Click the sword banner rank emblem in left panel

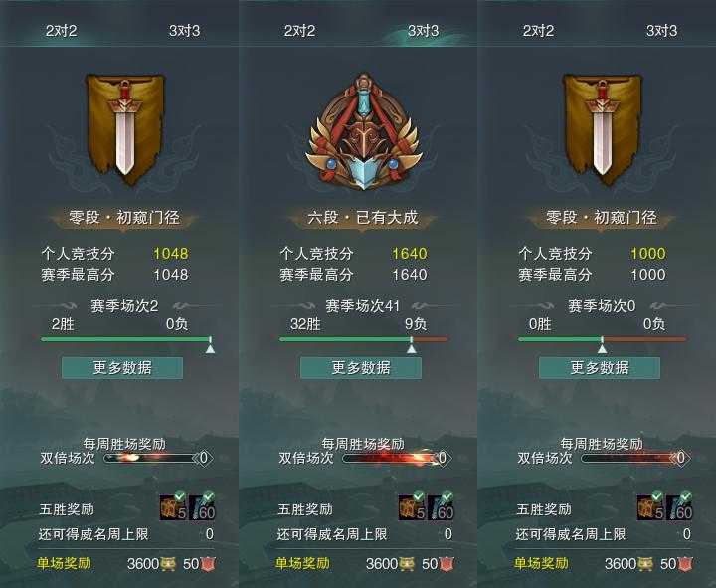tap(124, 129)
